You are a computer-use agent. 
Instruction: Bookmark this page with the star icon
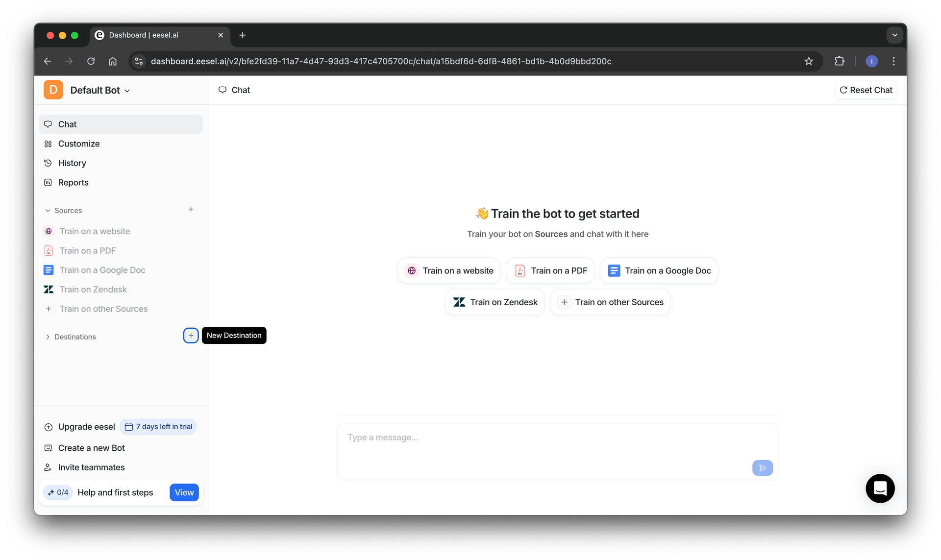pyautogui.click(x=809, y=61)
